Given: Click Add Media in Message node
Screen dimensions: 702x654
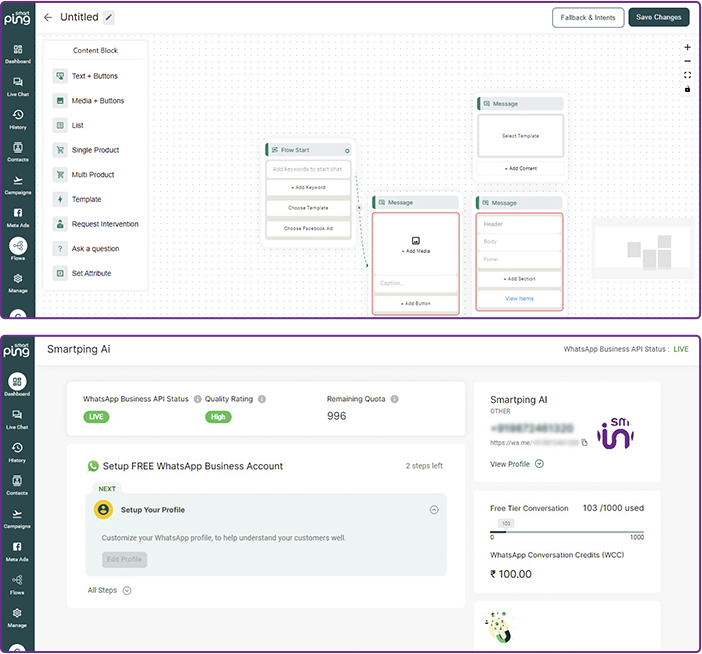Looking at the screenshot, I should pos(415,245).
